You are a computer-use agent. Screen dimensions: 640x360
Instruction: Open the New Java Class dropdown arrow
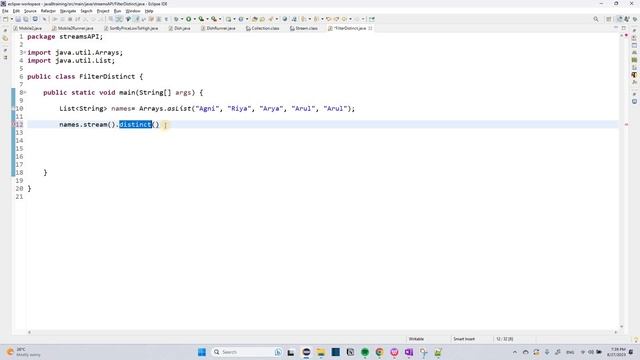(x=247, y=19)
